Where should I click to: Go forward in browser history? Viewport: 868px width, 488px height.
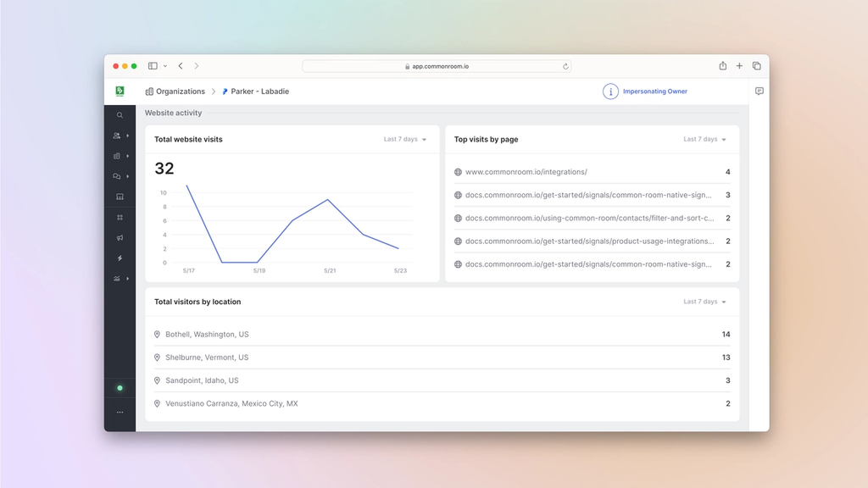(x=197, y=66)
